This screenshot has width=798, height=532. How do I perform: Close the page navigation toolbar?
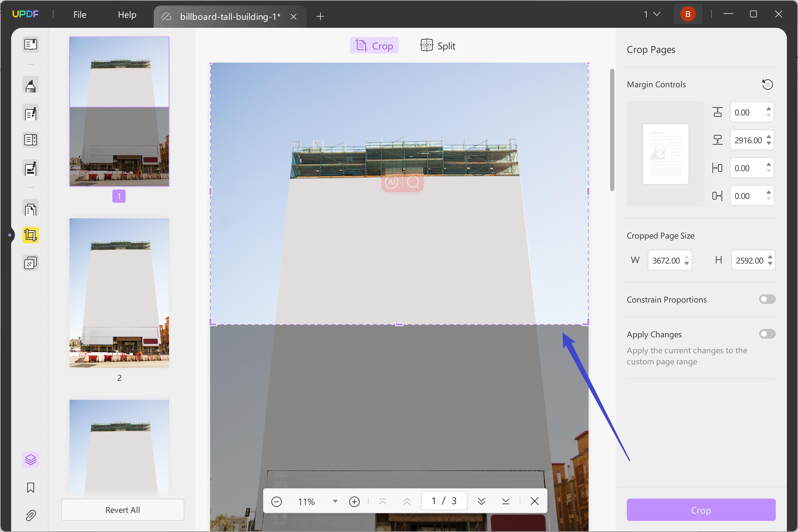click(x=535, y=501)
